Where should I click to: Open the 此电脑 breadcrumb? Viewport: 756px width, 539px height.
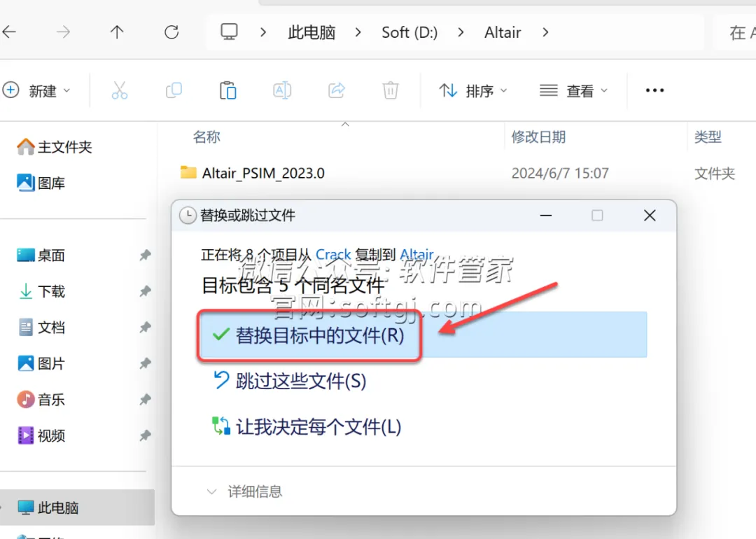(x=311, y=32)
